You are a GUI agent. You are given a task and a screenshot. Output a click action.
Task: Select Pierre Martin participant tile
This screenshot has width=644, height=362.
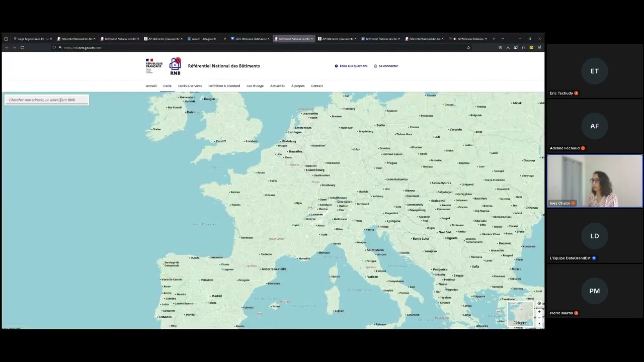tap(595, 291)
